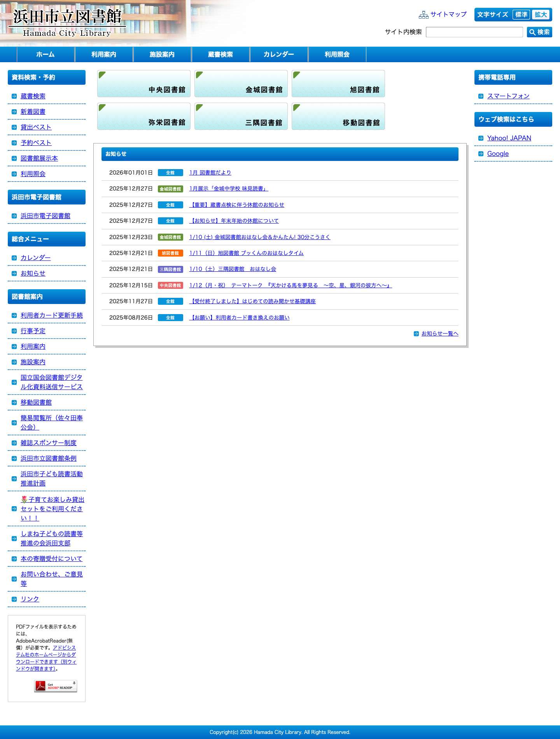The width and height of the screenshot is (560, 739).
Task: Click the sitemap icon in the header
Action: coord(423,15)
